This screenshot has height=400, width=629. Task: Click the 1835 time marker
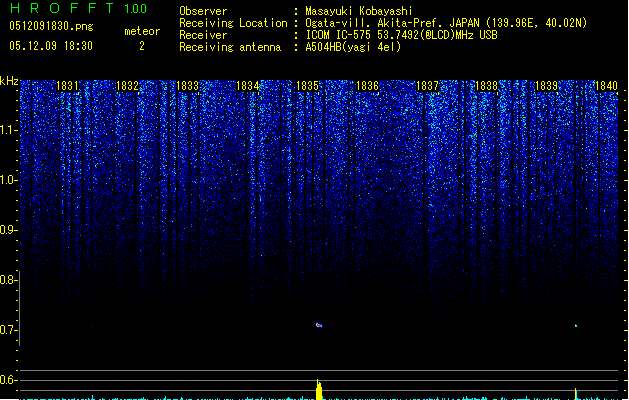click(x=307, y=86)
